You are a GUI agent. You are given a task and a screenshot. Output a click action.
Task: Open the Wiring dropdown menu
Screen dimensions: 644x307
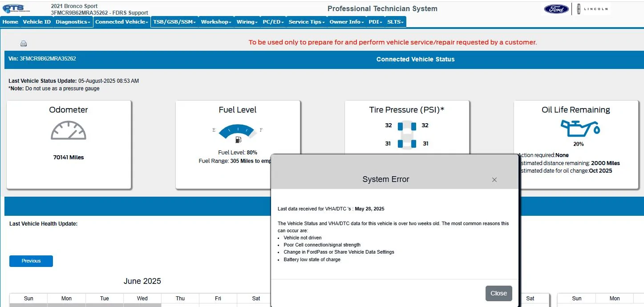[247, 22]
